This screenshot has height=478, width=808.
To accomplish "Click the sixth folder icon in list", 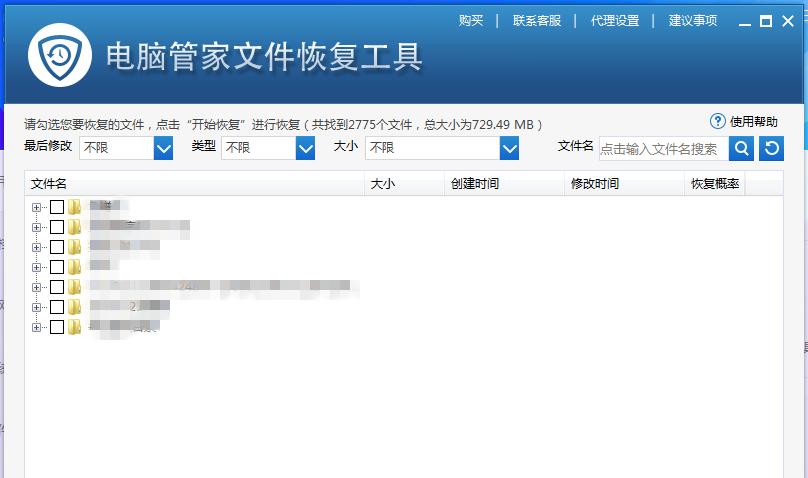I will click(x=75, y=307).
